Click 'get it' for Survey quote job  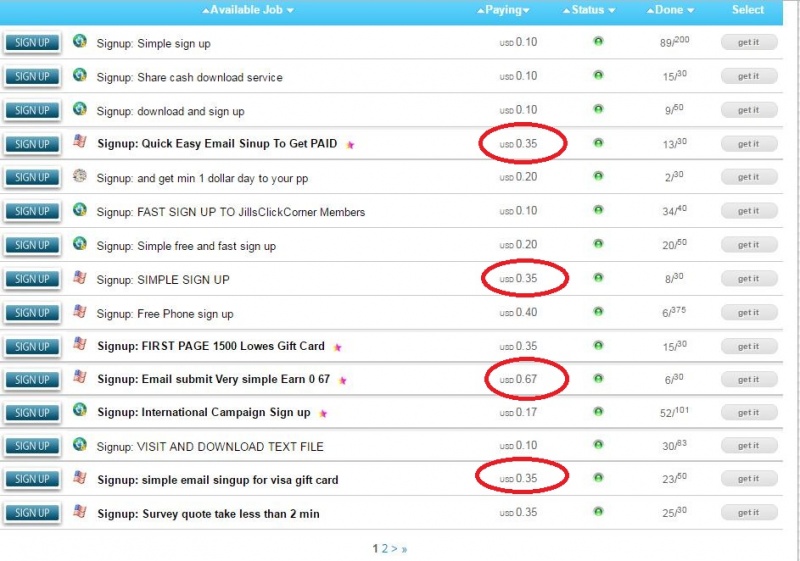click(748, 512)
